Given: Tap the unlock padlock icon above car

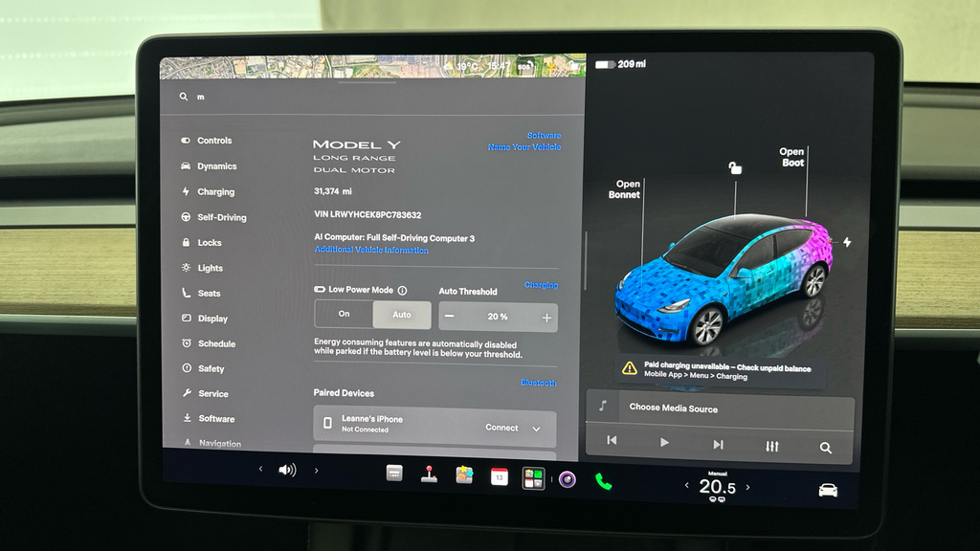Looking at the screenshot, I should point(735,167).
